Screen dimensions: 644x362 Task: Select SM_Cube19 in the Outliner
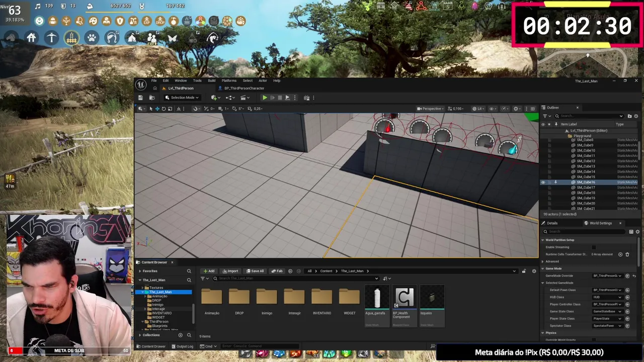click(x=585, y=198)
